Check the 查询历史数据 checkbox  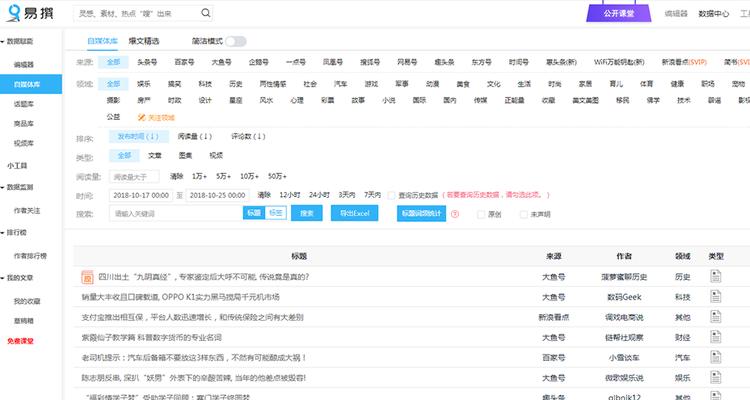coord(391,195)
